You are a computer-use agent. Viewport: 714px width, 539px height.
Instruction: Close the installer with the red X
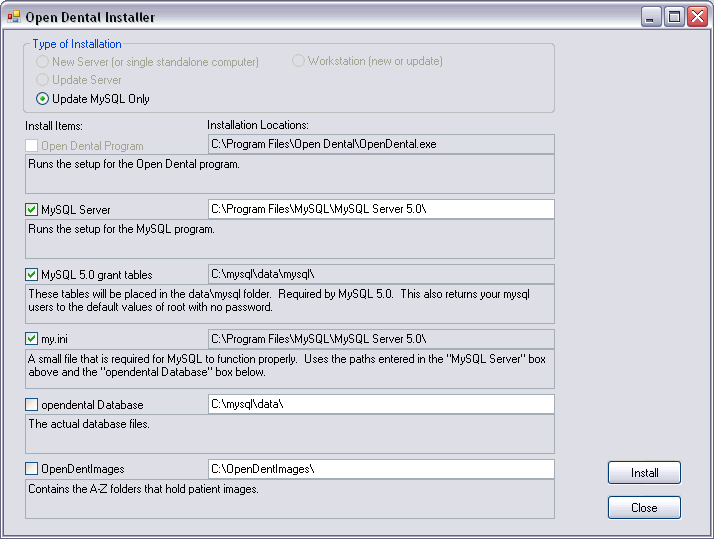coord(698,17)
